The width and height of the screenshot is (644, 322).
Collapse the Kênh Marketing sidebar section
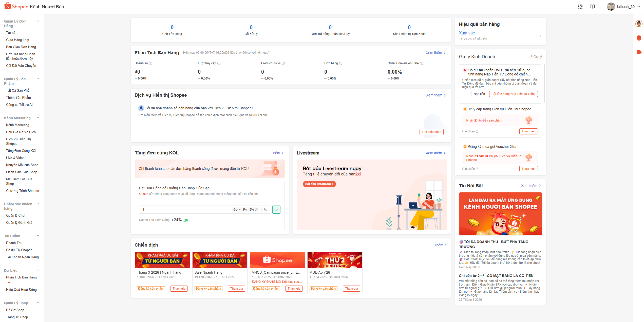tap(38, 118)
